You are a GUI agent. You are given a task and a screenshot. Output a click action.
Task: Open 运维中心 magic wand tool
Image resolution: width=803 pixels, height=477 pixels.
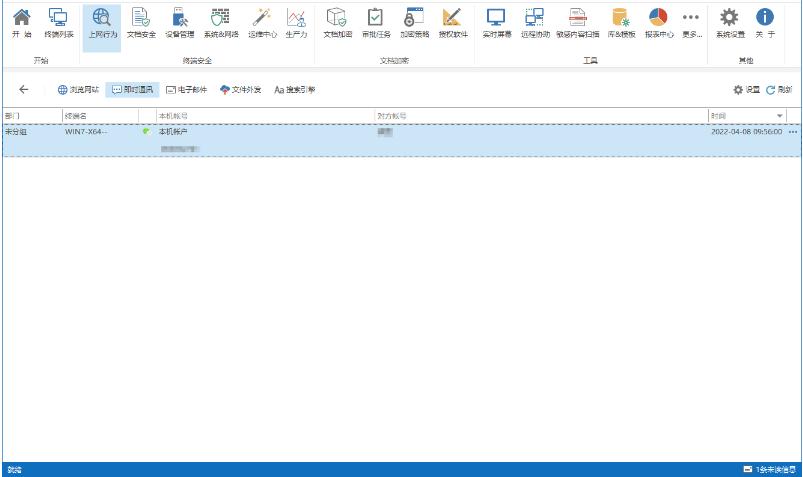point(262,23)
